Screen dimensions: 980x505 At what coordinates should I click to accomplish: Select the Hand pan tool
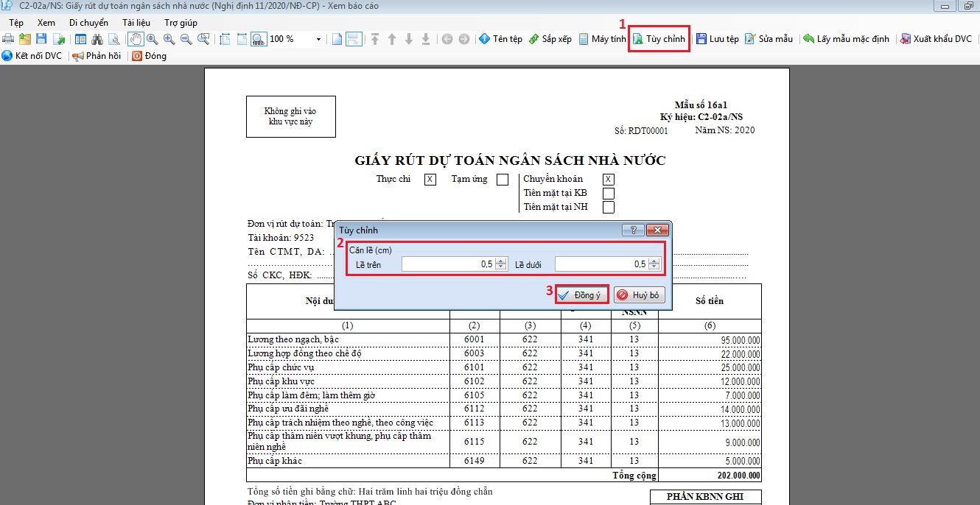[136, 39]
